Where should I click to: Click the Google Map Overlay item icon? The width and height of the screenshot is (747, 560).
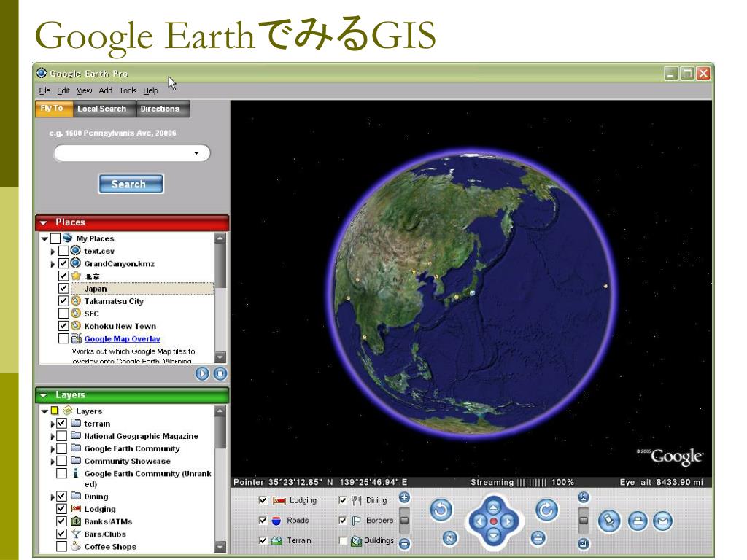[x=76, y=338]
